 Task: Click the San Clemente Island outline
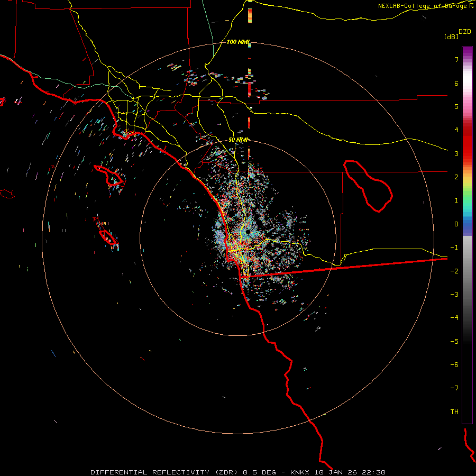[108, 237]
